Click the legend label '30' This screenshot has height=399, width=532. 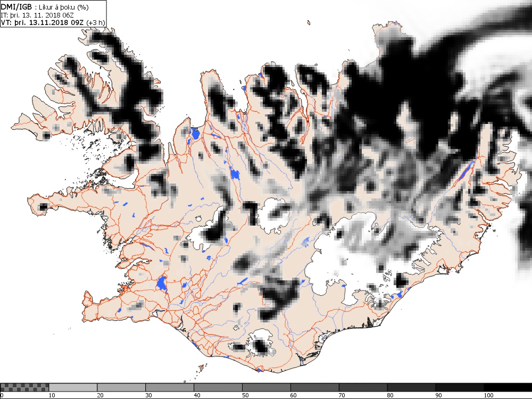click(x=148, y=395)
